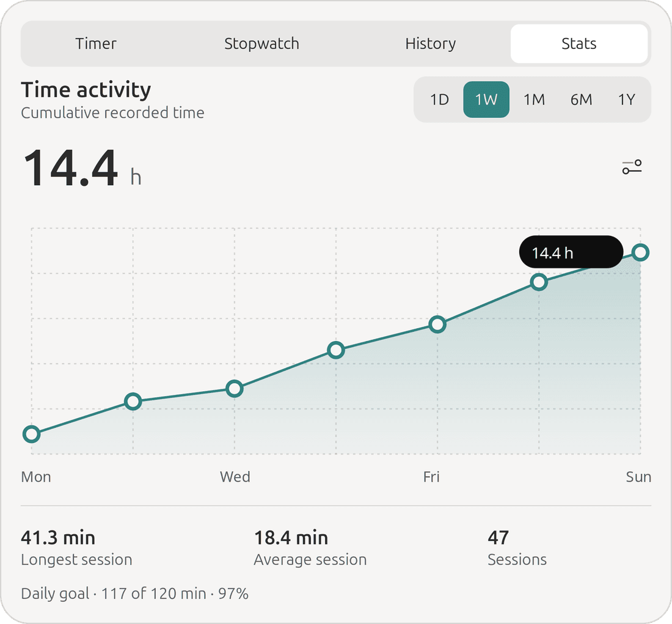Image resolution: width=672 pixels, height=624 pixels.
Task: Click the 'Fri' axis label
Action: [x=431, y=477]
